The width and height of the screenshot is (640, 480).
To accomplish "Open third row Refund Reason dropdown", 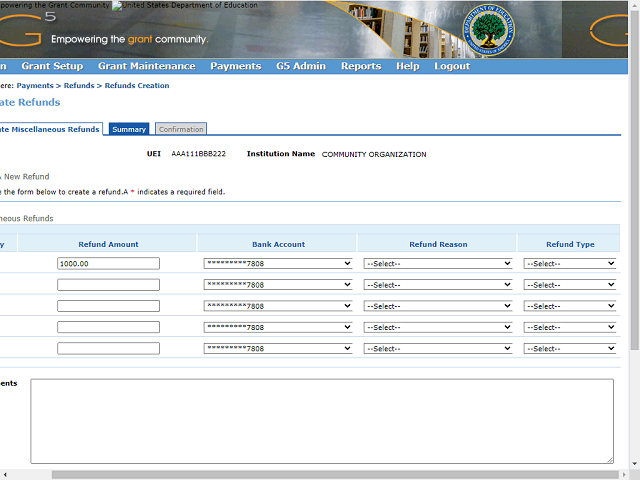I will coord(437,306).
